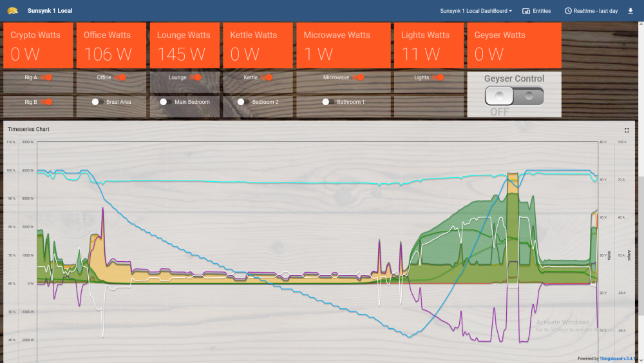Click the 100 A axis label
Image resolution: width=644 pixels, height=363 pixels.
622,142
